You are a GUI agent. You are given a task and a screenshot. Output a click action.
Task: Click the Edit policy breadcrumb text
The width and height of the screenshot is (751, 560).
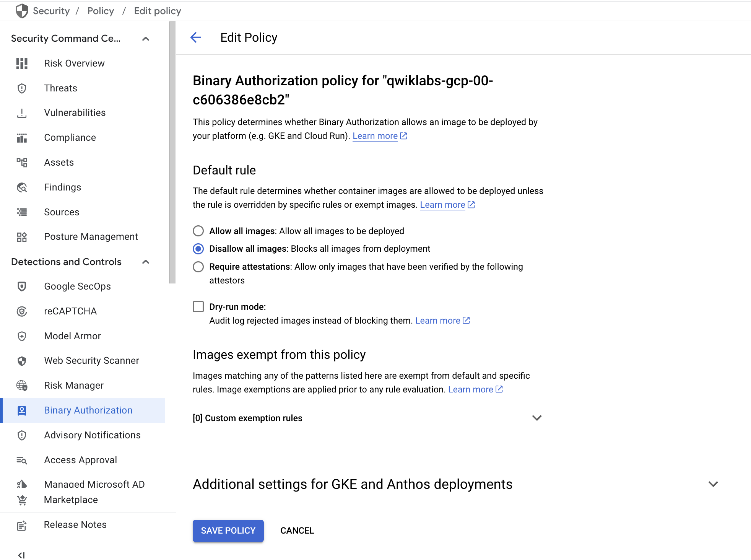tap(158, 11)
